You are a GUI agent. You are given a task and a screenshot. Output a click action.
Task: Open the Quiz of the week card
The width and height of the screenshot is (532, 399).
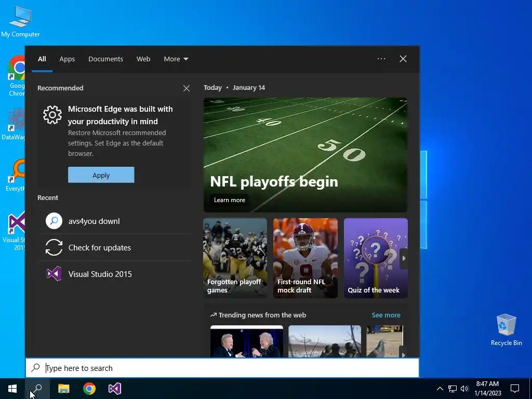[x=376, y=258]
